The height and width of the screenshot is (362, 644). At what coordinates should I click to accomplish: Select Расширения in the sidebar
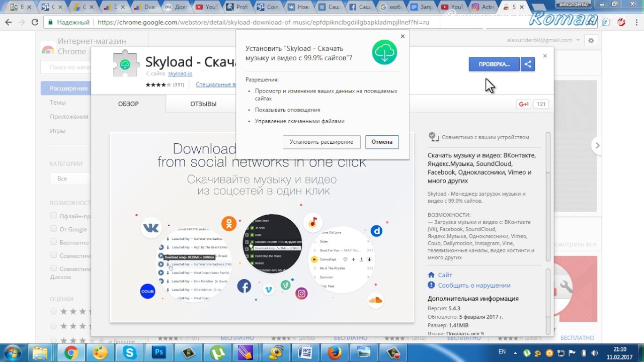click(x=66, y=88)
